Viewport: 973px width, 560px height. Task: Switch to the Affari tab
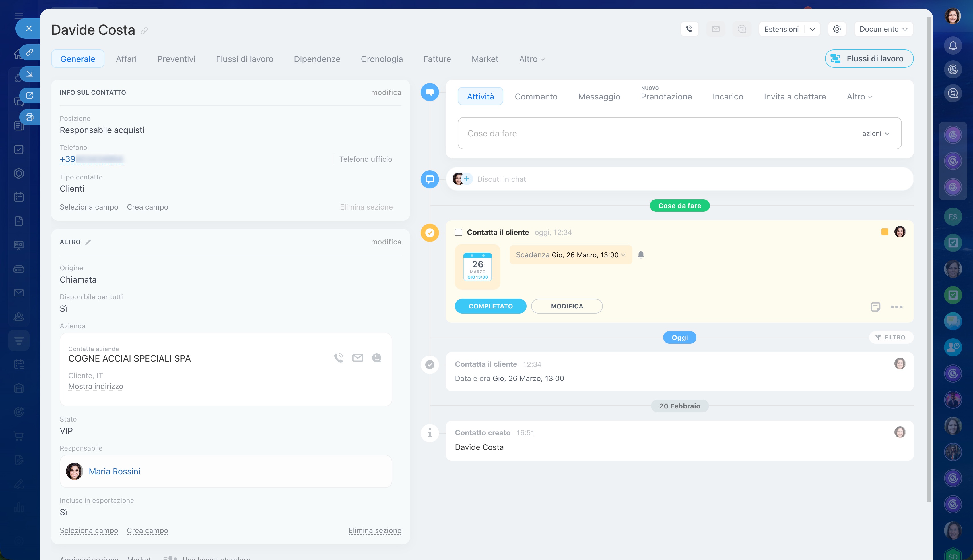[126, 59]
